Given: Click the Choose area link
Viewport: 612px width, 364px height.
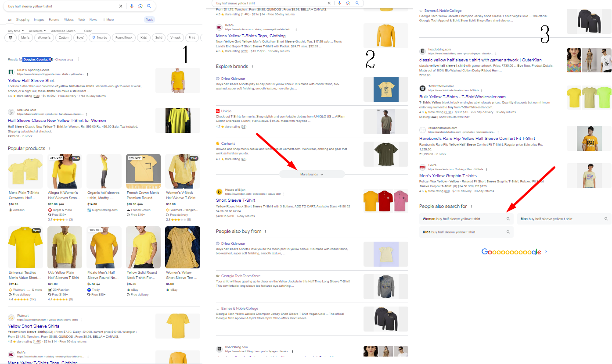Looking at the screenshot, I should coord(64,59).
